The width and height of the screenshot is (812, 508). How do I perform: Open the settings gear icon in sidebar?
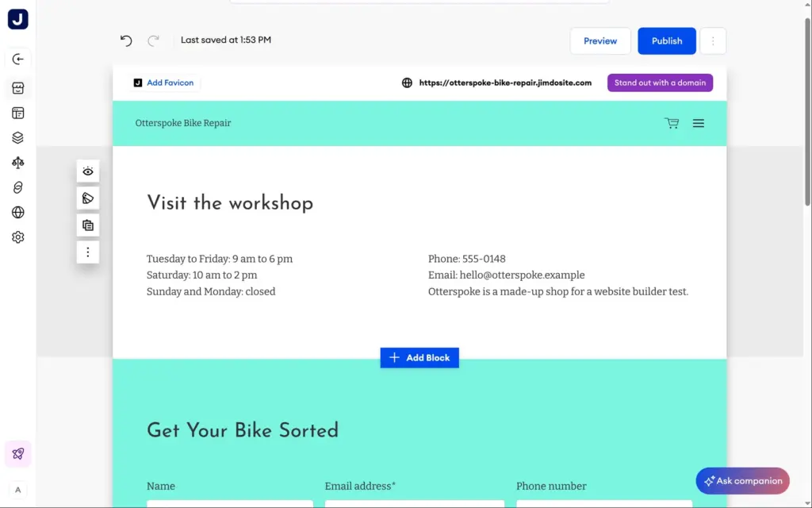[x=18, y=237]
